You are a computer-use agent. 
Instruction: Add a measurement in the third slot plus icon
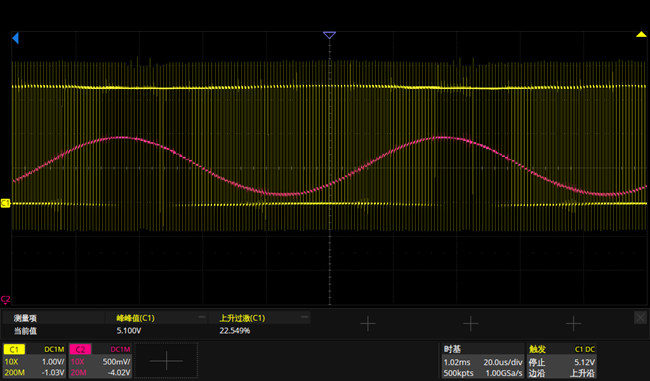[x=368, y=323]
